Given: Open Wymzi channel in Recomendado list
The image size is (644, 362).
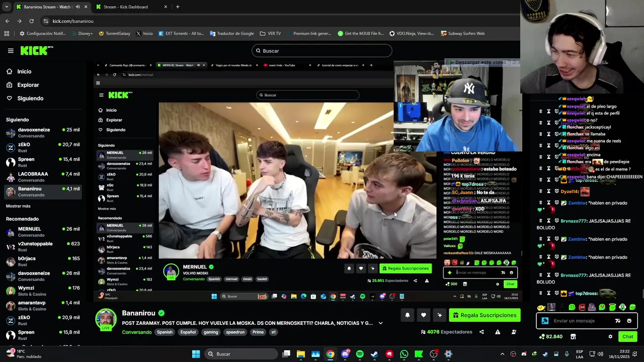Looking at the screenshot, I should (x=43, y=291).
